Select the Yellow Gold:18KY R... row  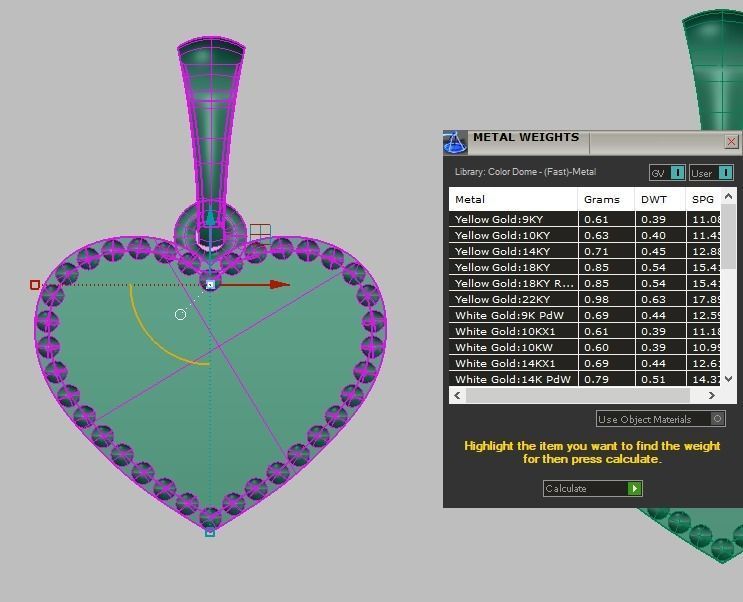(x=585, y=283)
